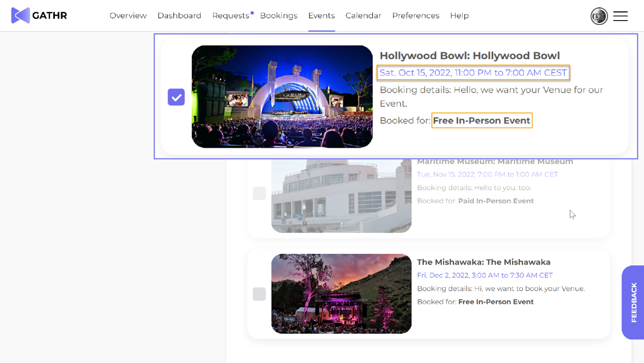Screen dimensions: 644x363
Task: Select the Events tab
Action: [322, 16]
